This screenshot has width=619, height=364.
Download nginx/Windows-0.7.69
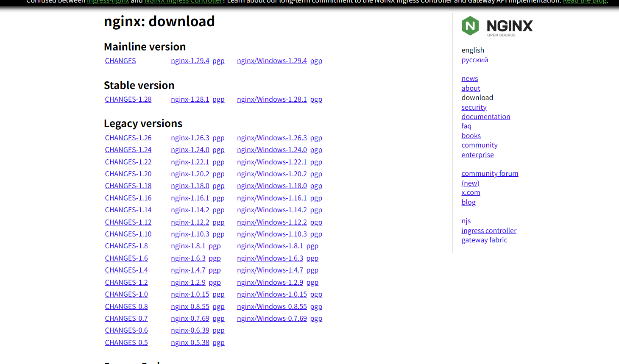pyautogui.click(x=272, y=319)
